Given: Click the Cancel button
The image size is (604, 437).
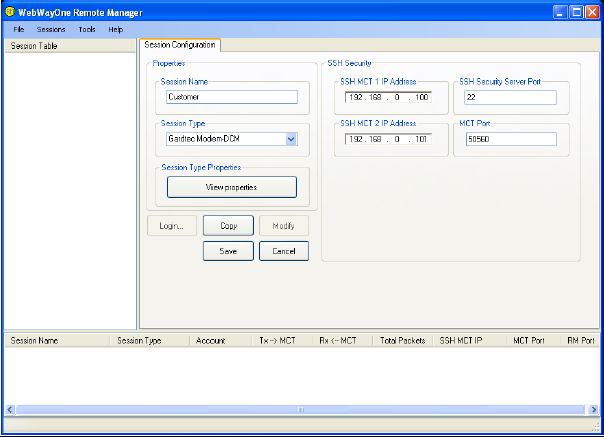Looking at the screenshot, I should click(x=284, y=252).
